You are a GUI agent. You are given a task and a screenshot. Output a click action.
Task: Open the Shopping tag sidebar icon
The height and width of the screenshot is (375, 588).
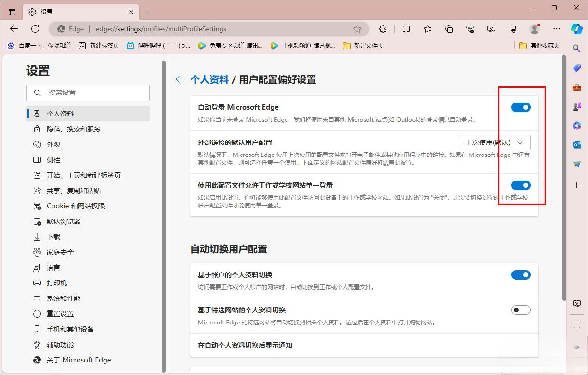click(x=577, y=68)
